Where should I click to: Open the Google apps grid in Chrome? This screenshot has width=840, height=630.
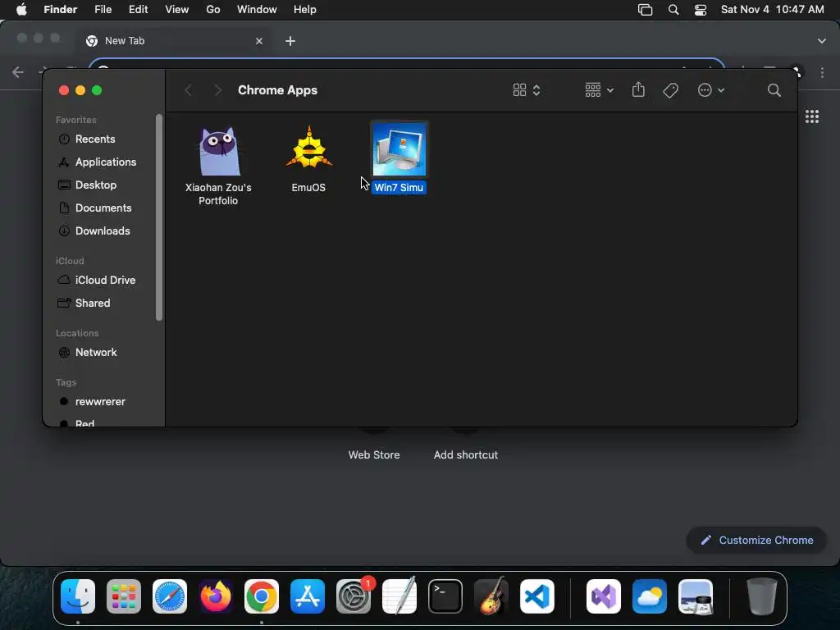click(812, 116)
